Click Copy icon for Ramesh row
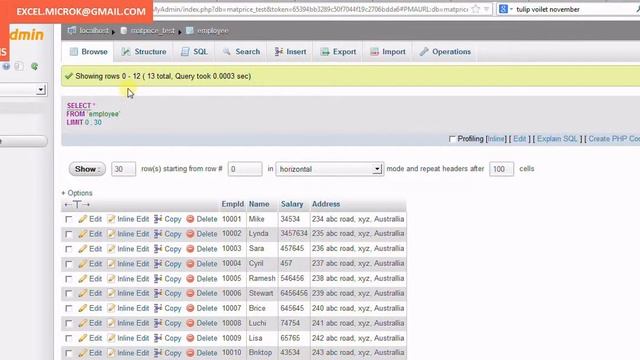Image resolution: width=640 pixels, height=360 pixels. (x=158, y=279)
